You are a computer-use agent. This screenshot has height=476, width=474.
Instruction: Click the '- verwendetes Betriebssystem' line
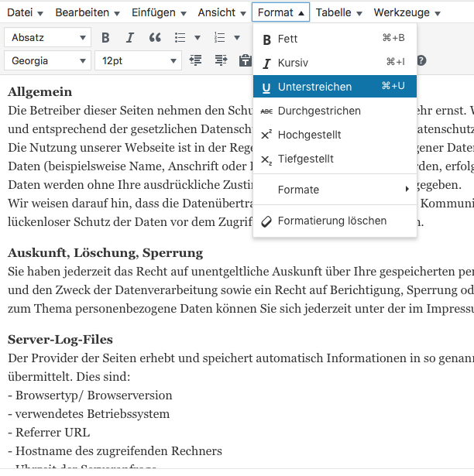click(89, 414)
